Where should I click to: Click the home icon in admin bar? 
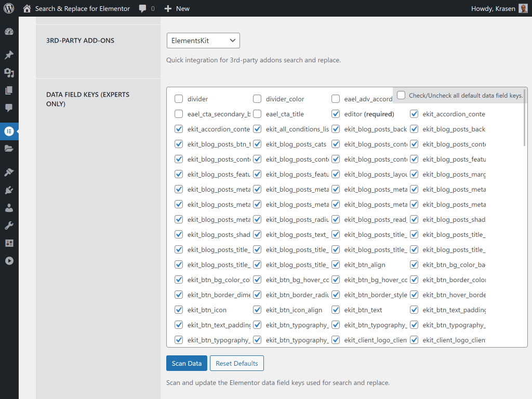click(27, 8)
